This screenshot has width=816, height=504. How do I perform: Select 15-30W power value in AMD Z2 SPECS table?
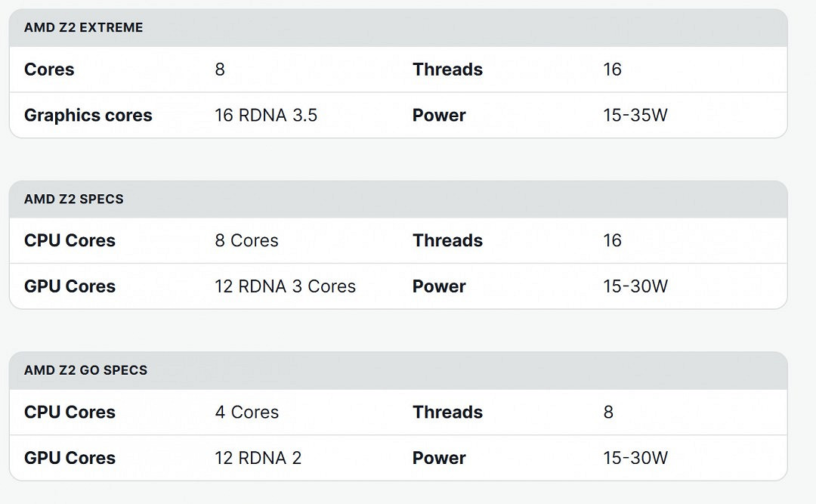click(635, 286)
